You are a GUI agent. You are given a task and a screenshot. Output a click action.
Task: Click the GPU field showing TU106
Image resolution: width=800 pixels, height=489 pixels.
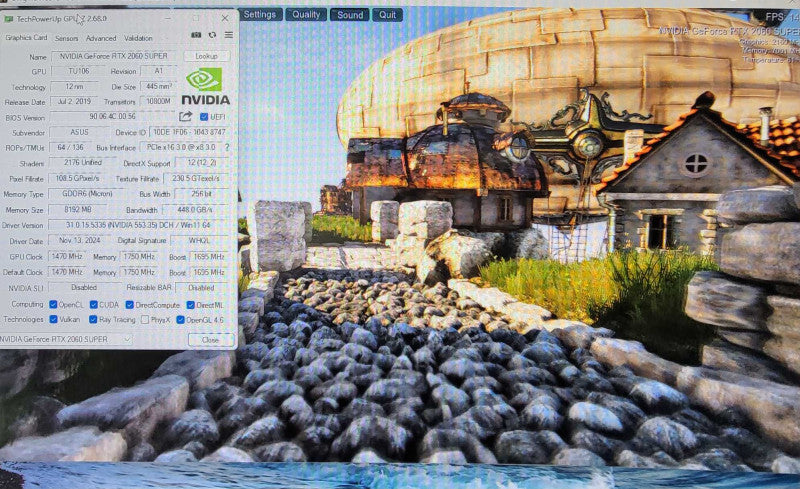pyautogui.click(x=78, y=71)
